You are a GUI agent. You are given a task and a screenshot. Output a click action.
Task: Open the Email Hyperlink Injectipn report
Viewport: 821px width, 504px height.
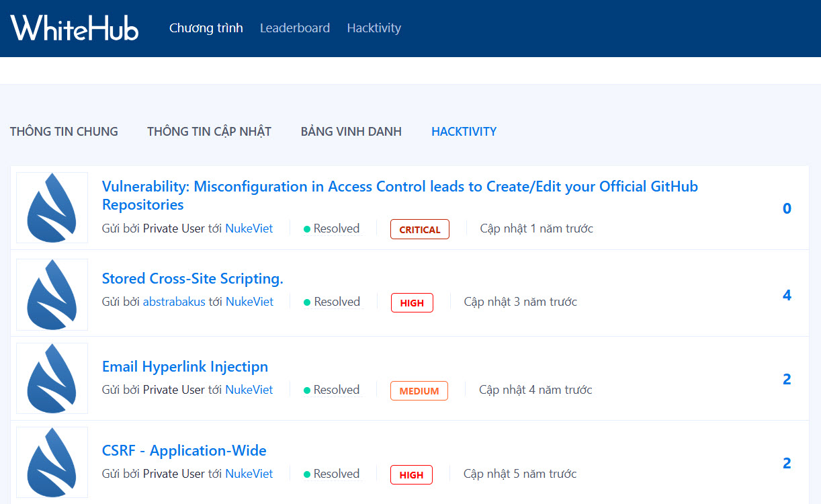click(x=185, y=367)
